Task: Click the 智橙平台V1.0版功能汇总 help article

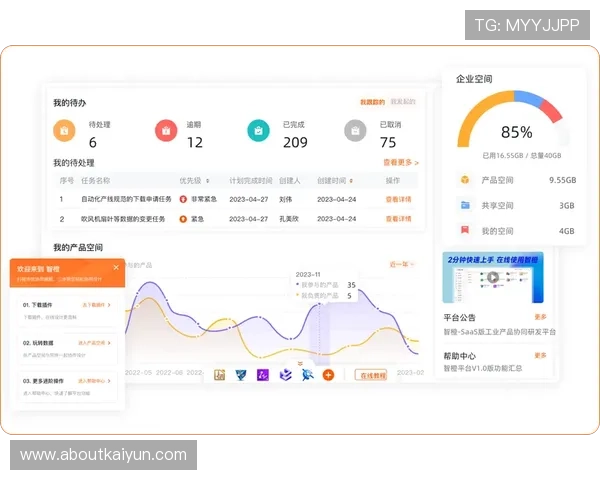Action: tap(483, 368)
